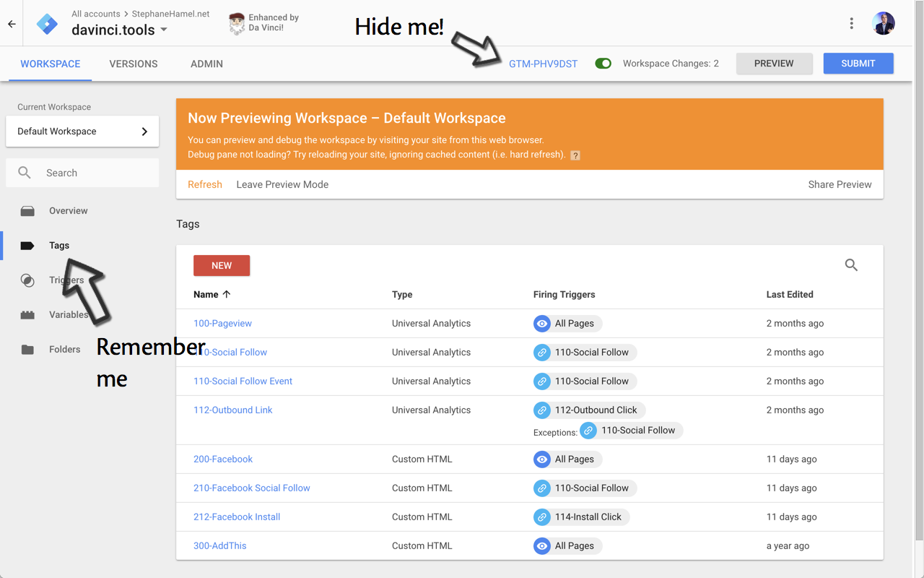The width and height of the screenshot is (924, 578).
Task: Click the 110-Social Follow trigger badge
Action: (x=584, y=352)
